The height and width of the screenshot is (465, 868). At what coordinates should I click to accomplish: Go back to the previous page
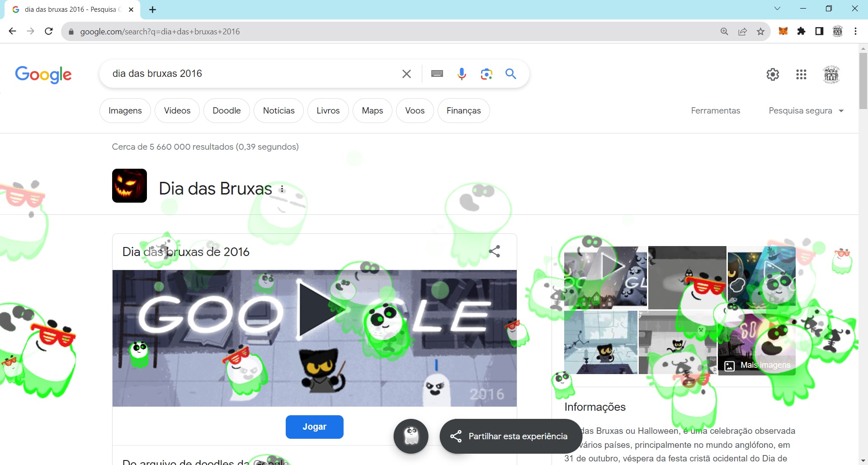[x=13, y=31]
